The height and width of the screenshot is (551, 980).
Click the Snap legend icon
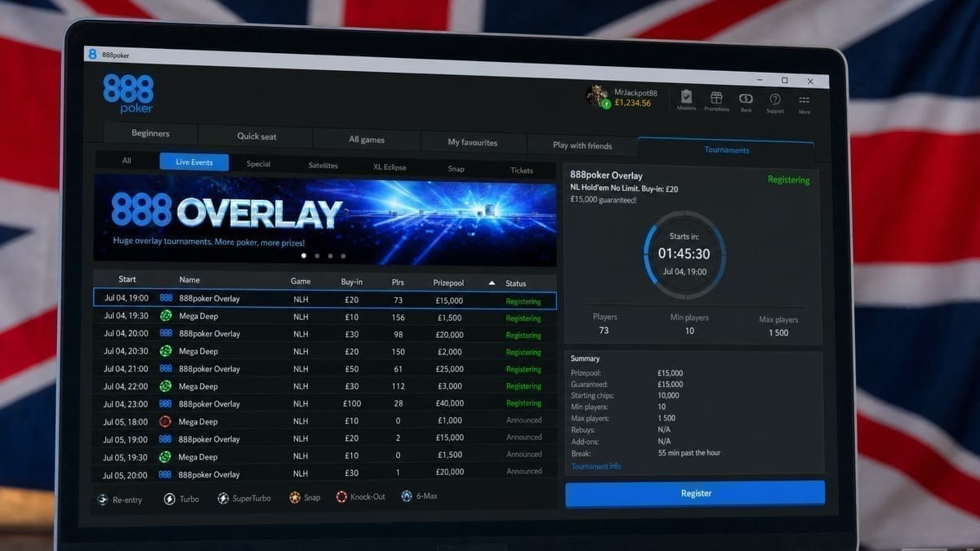pos(295,497)
